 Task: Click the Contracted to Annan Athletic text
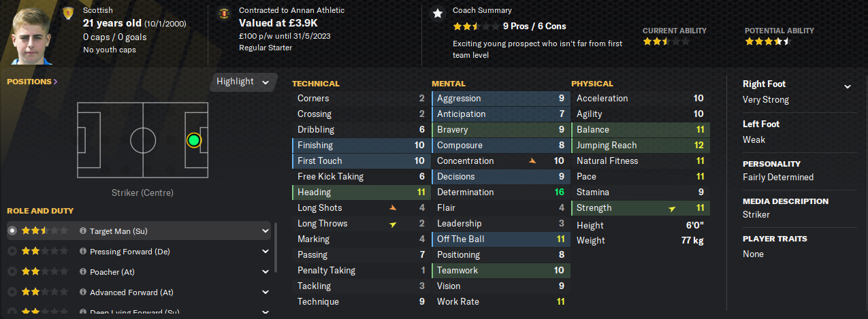coord(292,11)
